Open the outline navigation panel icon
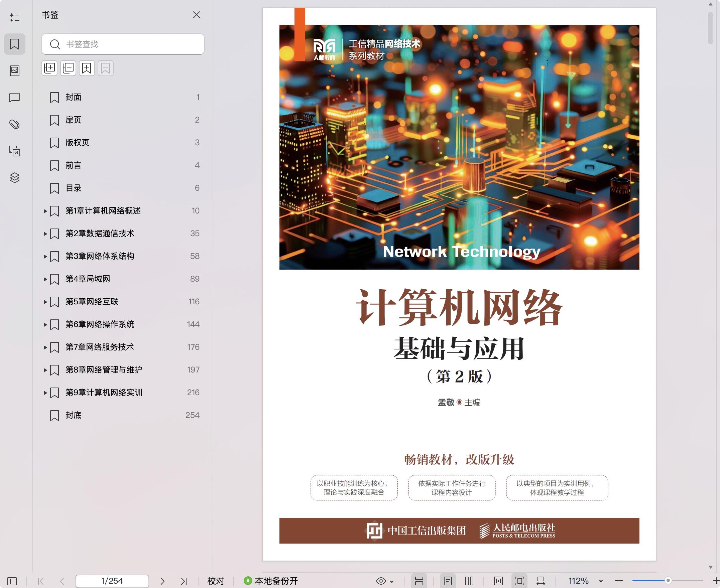 15,17
